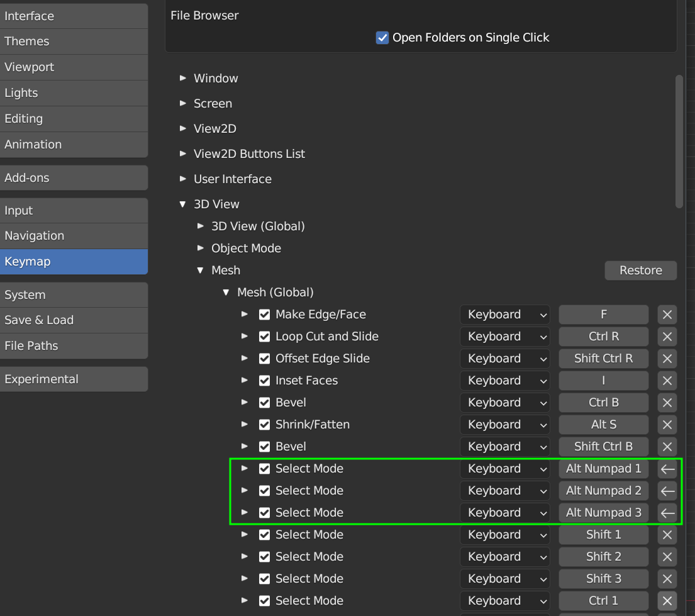Click the Restore button for Mesh
Screen dimensions: 695x616
point(640,271)
